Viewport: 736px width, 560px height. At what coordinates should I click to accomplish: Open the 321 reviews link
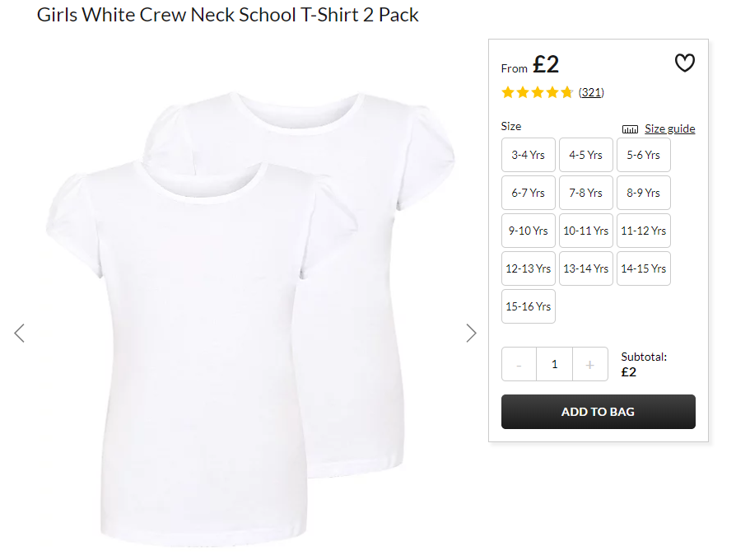(x=591, y=92)
